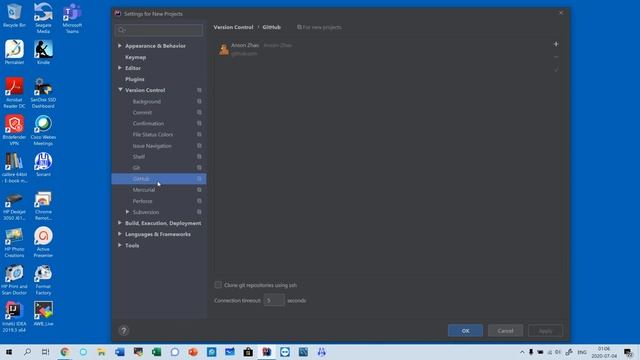Screen dimensions: 640x360
Task: Show hidden system tray icons chevron
Action: coord(522,352)
